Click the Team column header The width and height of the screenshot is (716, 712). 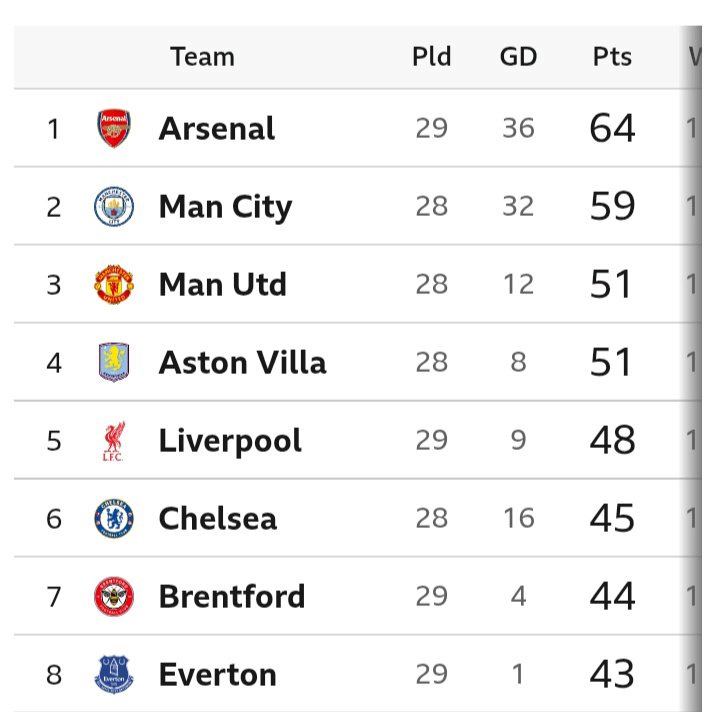(202, 57)
